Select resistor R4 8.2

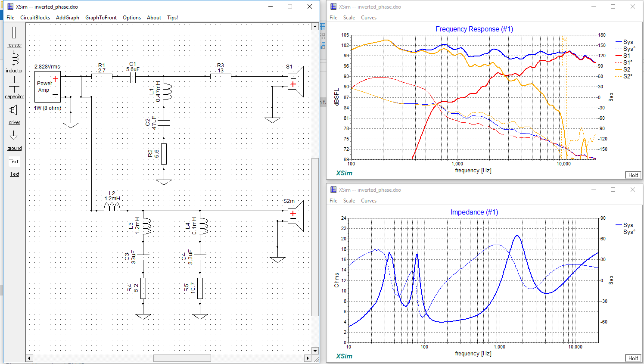point(143,288)
